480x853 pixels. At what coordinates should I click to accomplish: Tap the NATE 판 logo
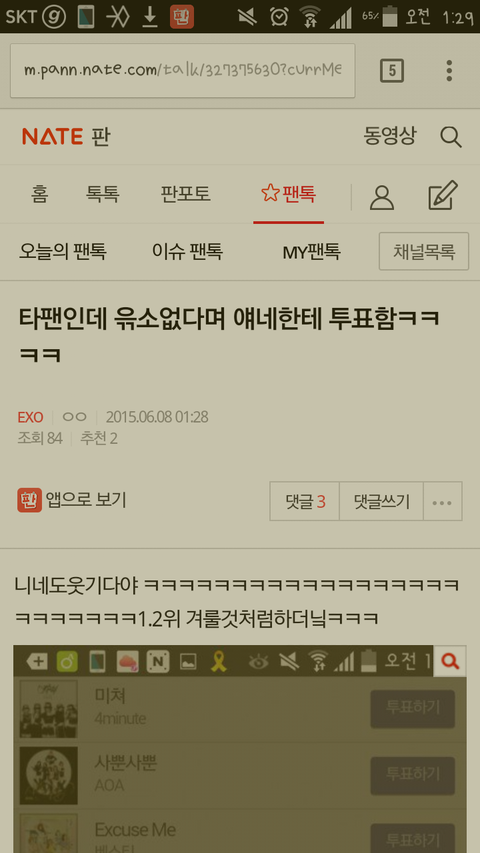66,137
